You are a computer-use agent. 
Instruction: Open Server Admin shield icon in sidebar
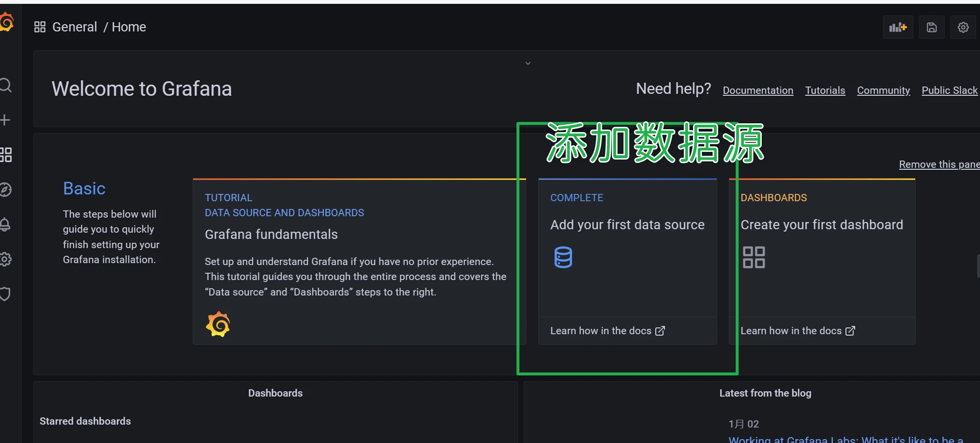pyautogui.click(x=5, y=294)
